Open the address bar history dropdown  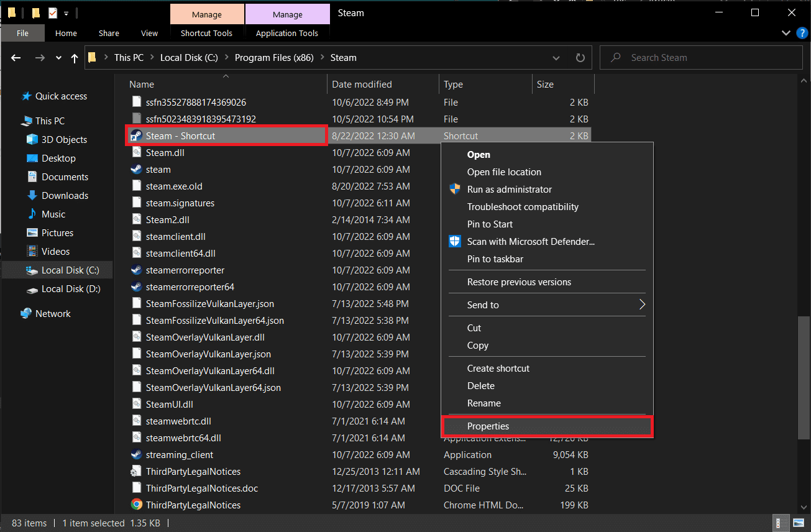[556, 57]
